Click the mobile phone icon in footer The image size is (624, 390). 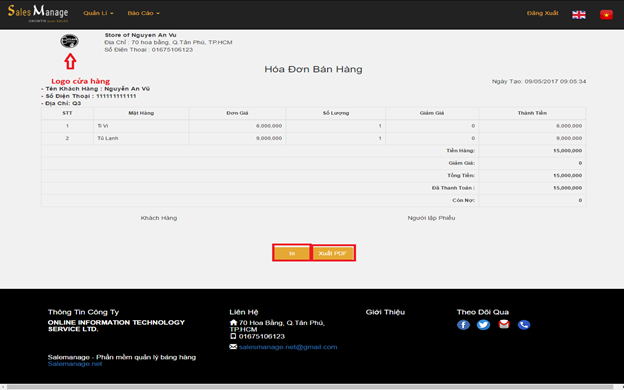point(233,336)
